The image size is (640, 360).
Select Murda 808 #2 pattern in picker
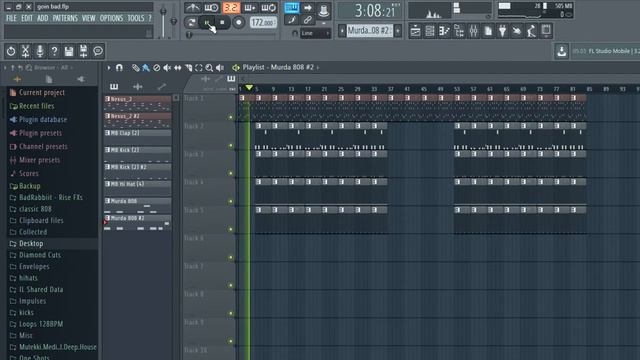click(x=138, y=223)
